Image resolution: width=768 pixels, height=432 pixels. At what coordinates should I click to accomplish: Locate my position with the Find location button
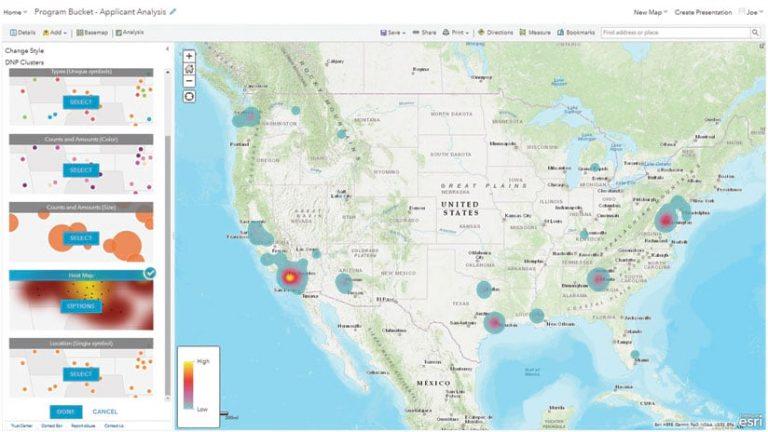189,96
